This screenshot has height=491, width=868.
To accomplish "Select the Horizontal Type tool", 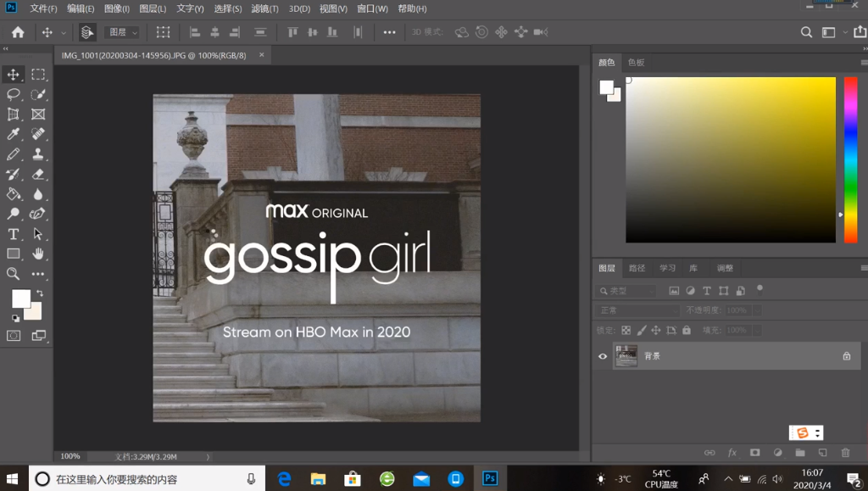I will click(x=14, y=234).
